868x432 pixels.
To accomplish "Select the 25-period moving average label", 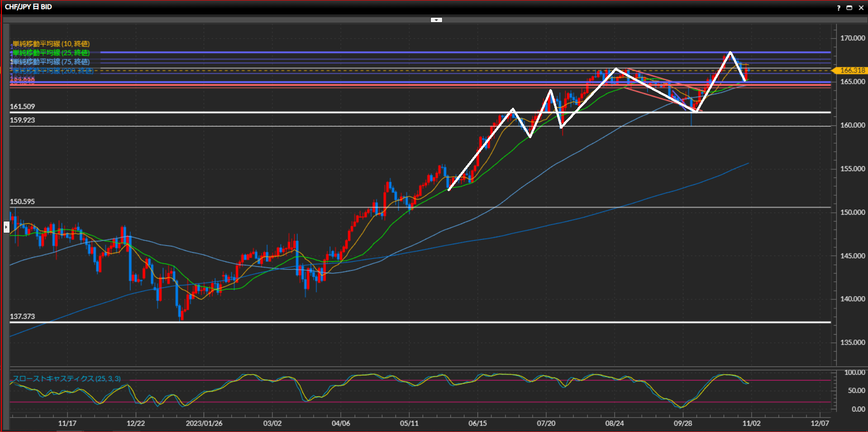I will 51,53.
